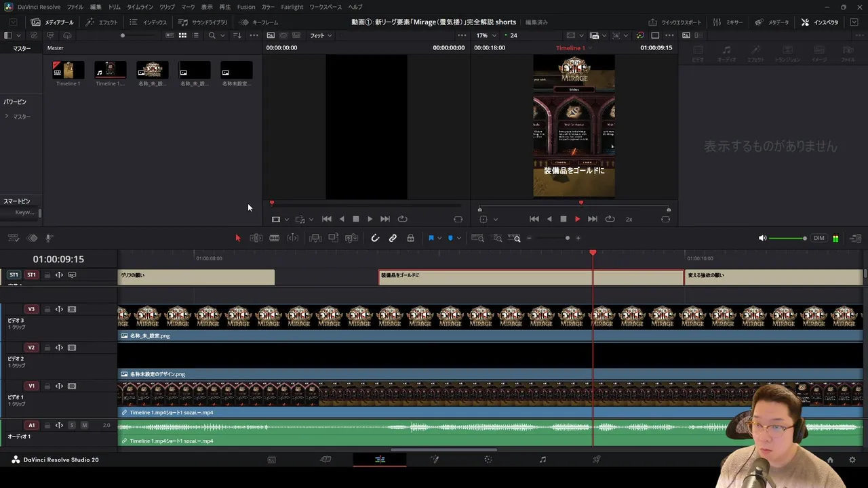This screenshot has width=868, height=488.
Task: Activate Dynamic Trim Mode tool
Action: 292,238
